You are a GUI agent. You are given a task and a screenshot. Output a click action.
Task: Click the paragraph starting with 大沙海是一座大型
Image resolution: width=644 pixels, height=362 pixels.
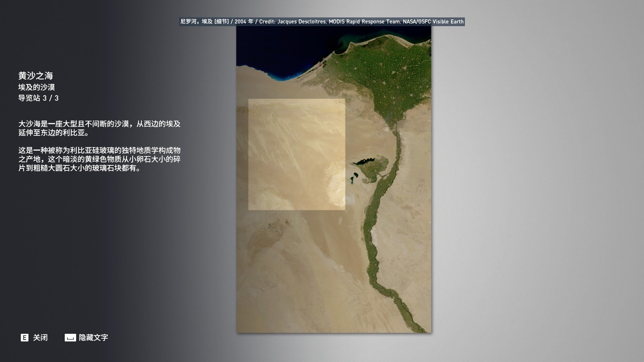99,128
